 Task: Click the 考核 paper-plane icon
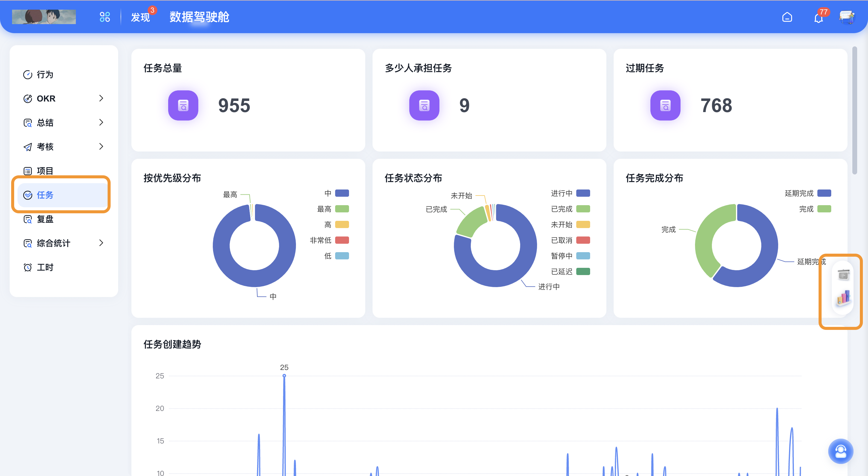[28, 146]
